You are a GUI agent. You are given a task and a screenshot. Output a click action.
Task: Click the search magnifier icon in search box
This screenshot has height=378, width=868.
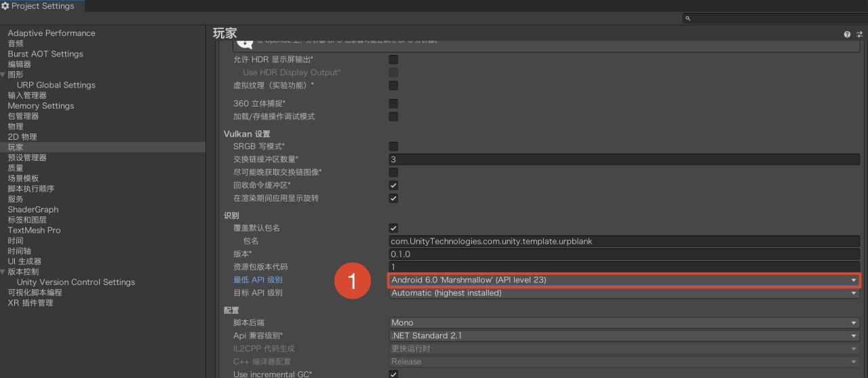coord(688,18)
